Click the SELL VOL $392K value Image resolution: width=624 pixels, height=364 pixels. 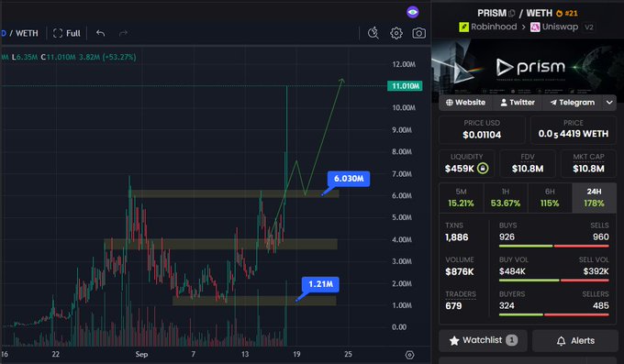[x=596, y=271]
